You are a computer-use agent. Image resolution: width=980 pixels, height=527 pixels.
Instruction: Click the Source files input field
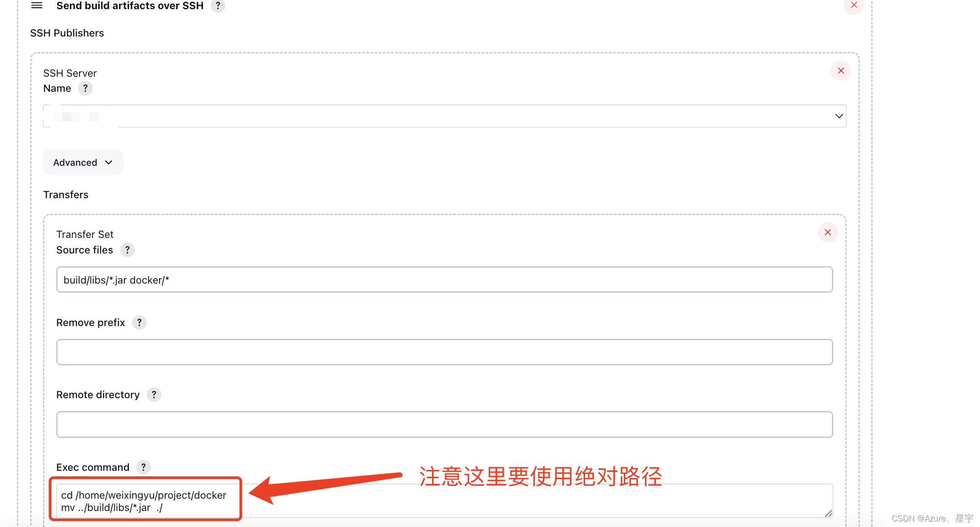444,280
